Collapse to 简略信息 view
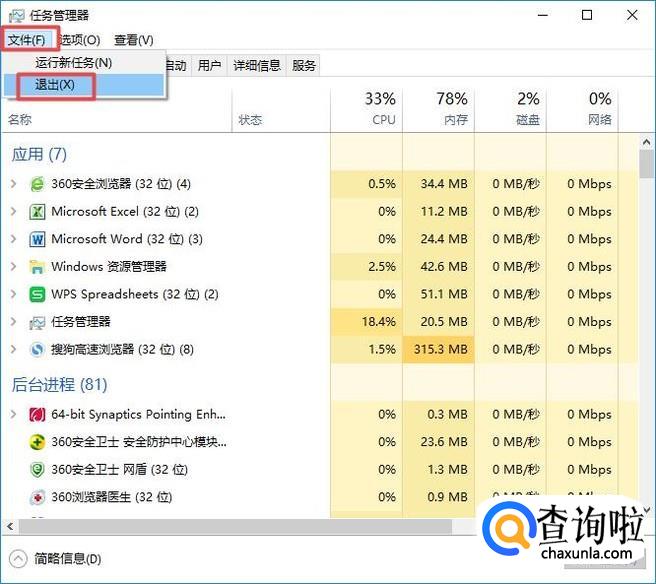This screenshot has width=656, height=584. 56,559
